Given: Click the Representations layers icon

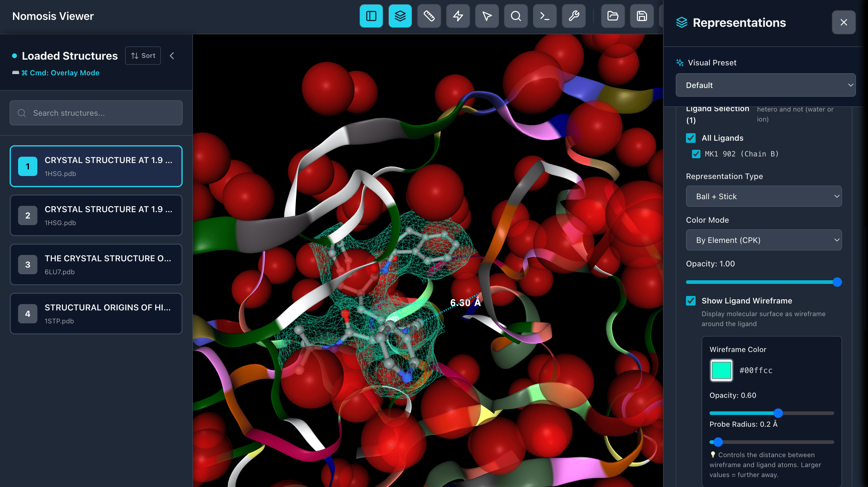Looking at the screenshot, I should 400,16.
